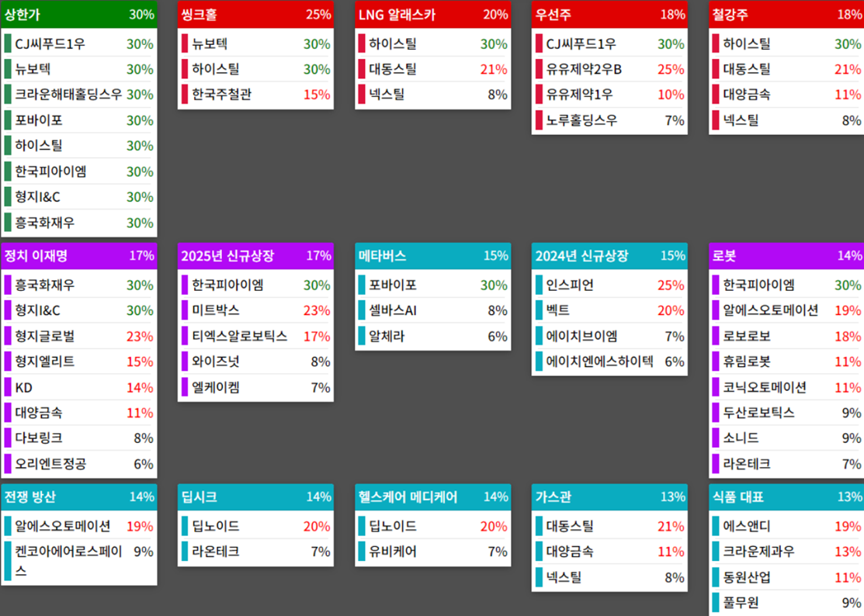The height and width of the screenshot is (616, 864).
Task: View the 딥시크 theme header
Action: tap(255, 497)
